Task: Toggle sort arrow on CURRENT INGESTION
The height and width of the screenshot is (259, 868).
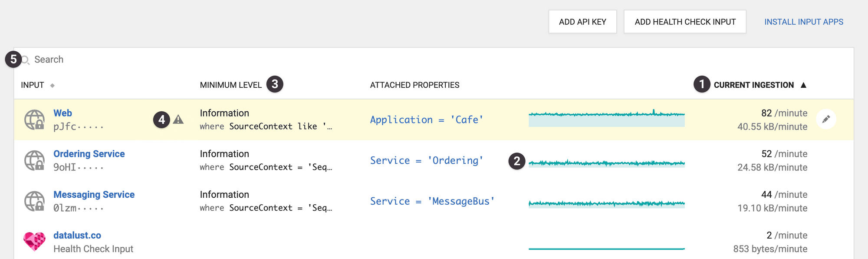Action: 803,85
